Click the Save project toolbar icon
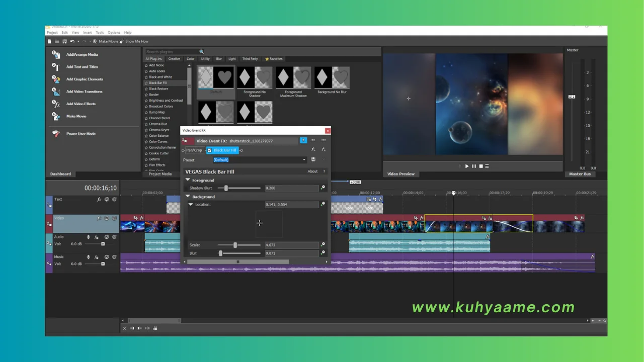This screenshot has width=644, height=362. (64, 41)
